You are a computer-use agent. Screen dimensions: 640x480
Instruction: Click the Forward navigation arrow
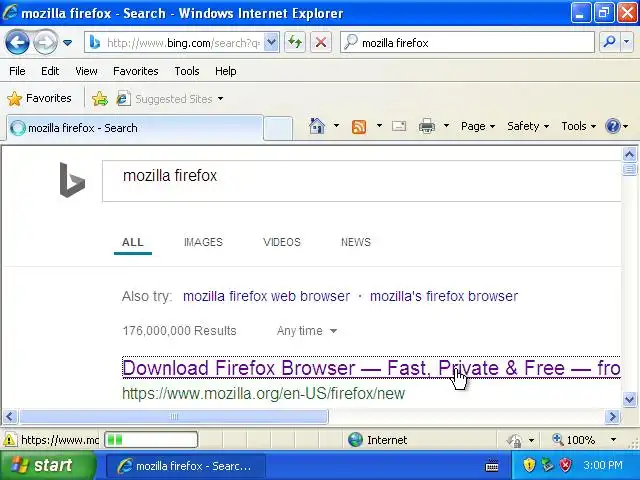tap(44, 42)
